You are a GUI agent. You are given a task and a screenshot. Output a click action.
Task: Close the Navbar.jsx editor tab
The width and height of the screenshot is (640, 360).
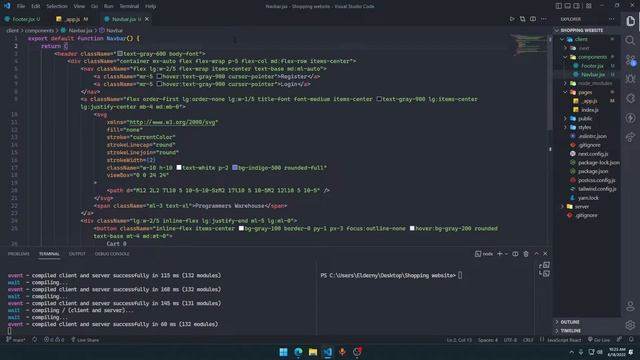click(x=147, y=19)
